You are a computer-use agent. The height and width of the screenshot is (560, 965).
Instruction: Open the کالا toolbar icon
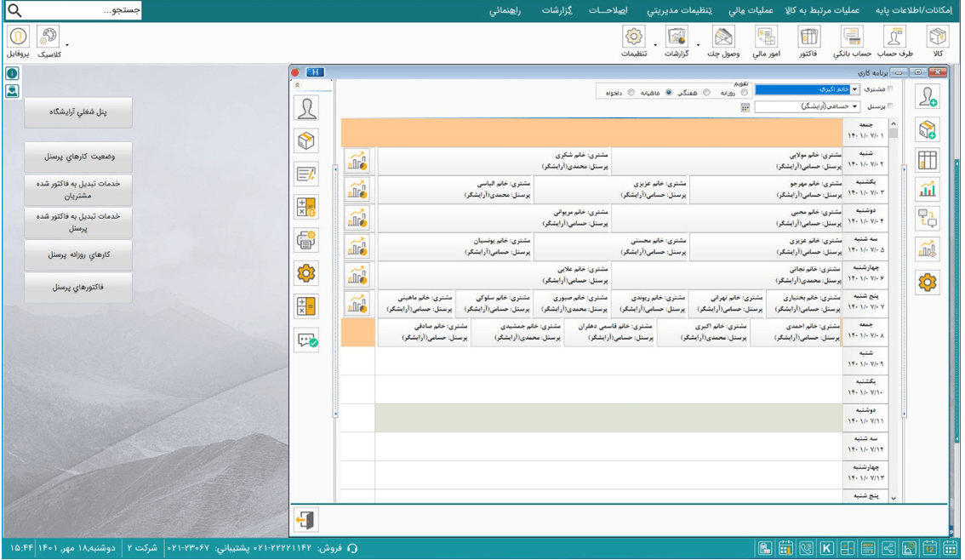937,37
